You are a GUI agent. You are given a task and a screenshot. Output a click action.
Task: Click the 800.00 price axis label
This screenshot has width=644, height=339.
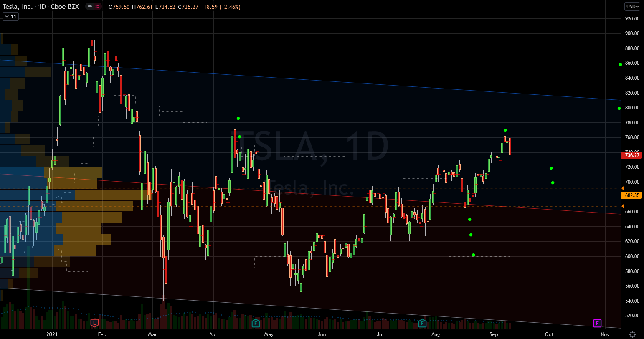(x=632, y=108)
